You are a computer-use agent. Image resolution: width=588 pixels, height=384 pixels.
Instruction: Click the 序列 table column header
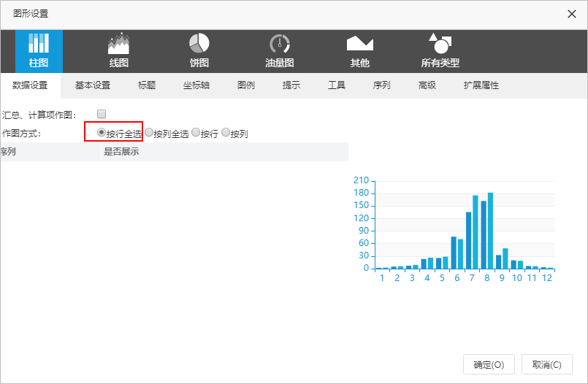[x=50, y=152]
